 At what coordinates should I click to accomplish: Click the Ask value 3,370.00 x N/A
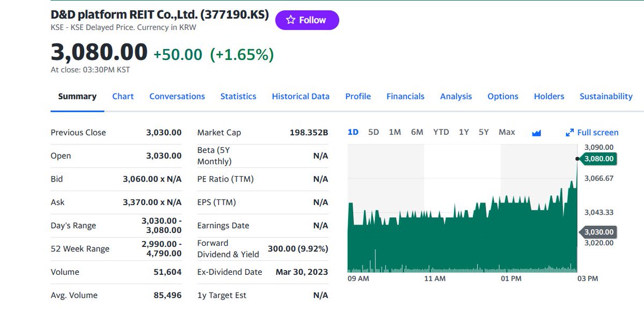pyautogui.click(x=152, y=202)
